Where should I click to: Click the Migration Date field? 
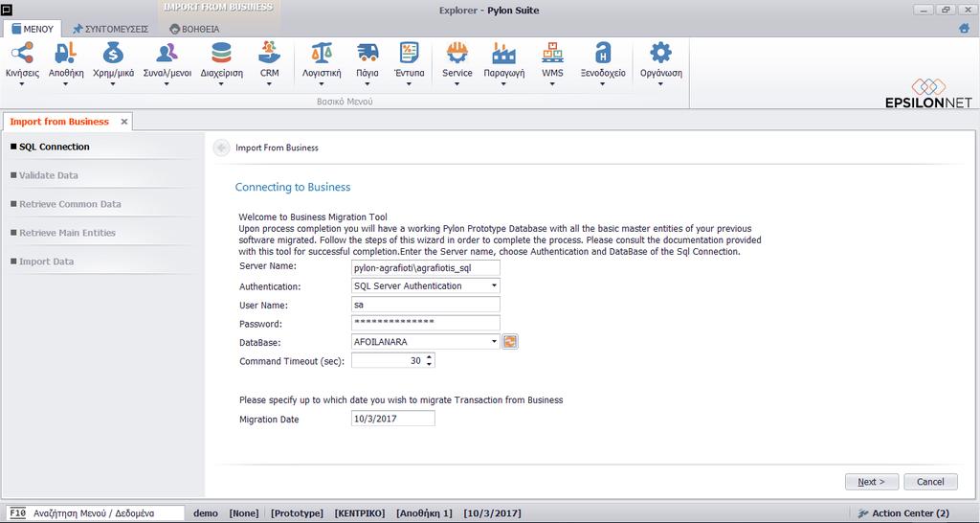(393, 418)
